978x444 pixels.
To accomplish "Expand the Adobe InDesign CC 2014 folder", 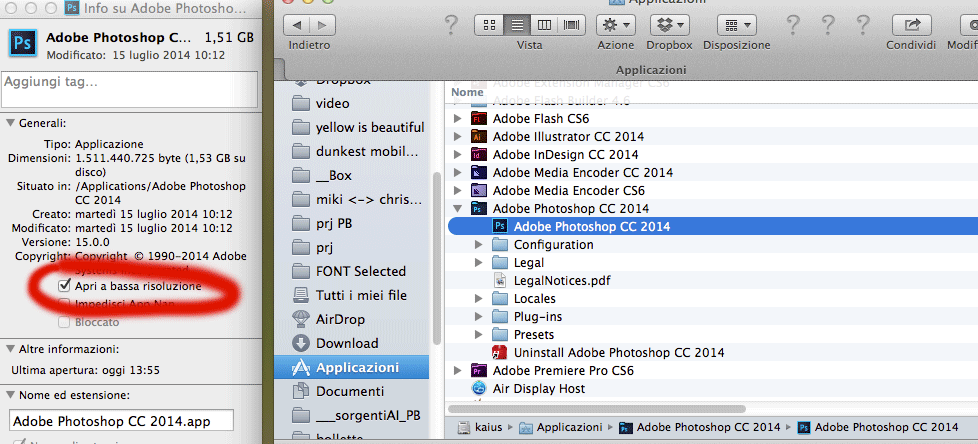I will [x=458, y=155].
